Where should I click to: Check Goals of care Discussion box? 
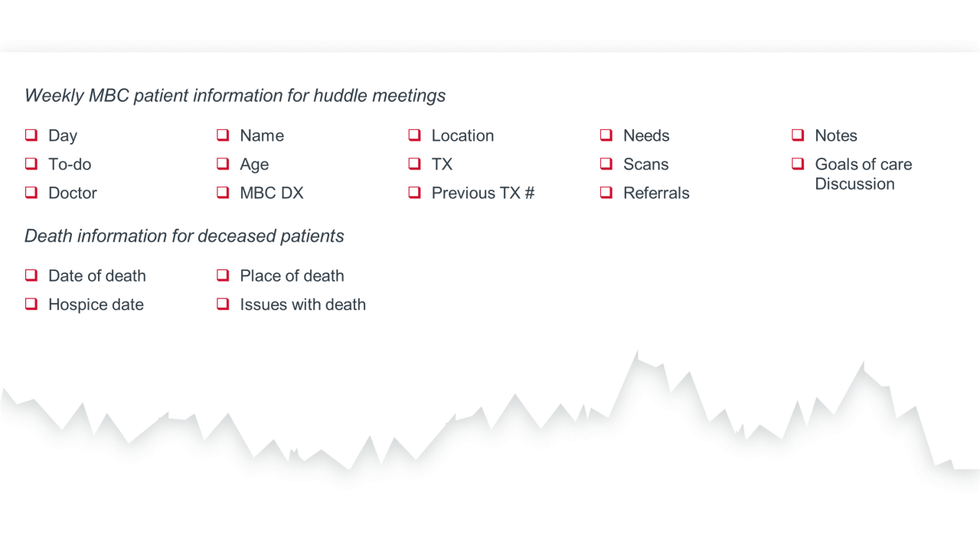point(798,164)
